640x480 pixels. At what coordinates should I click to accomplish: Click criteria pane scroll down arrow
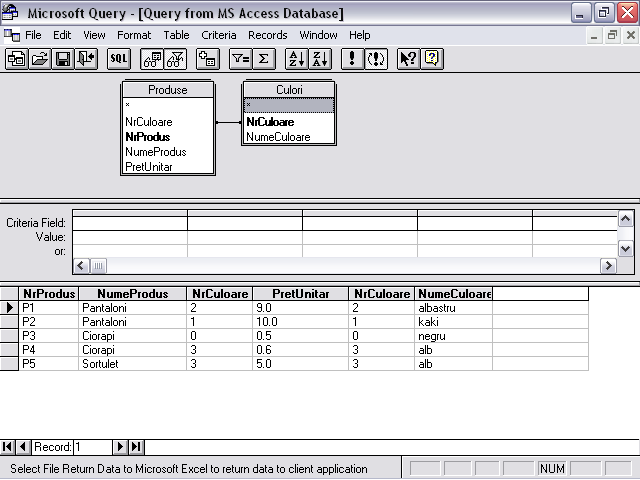[x=626, y=248]
